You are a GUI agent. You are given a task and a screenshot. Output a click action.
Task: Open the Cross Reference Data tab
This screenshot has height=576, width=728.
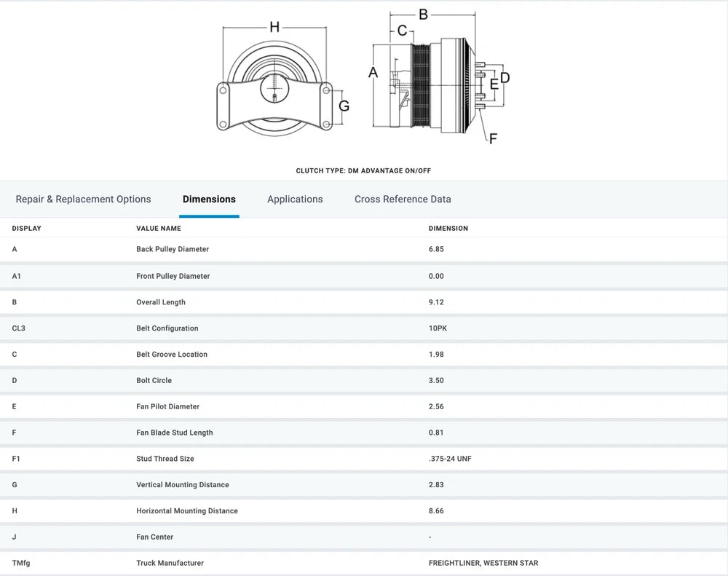(403, 199)
